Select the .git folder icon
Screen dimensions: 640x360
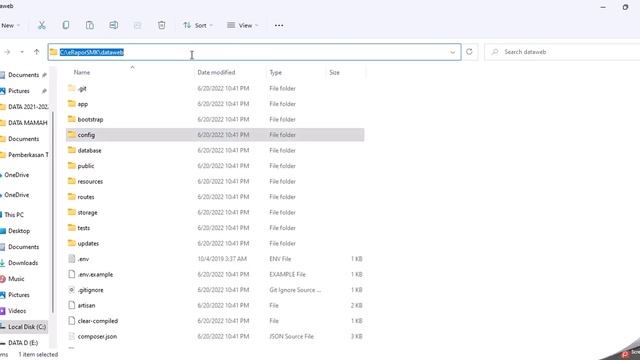(x=72, y=88)
